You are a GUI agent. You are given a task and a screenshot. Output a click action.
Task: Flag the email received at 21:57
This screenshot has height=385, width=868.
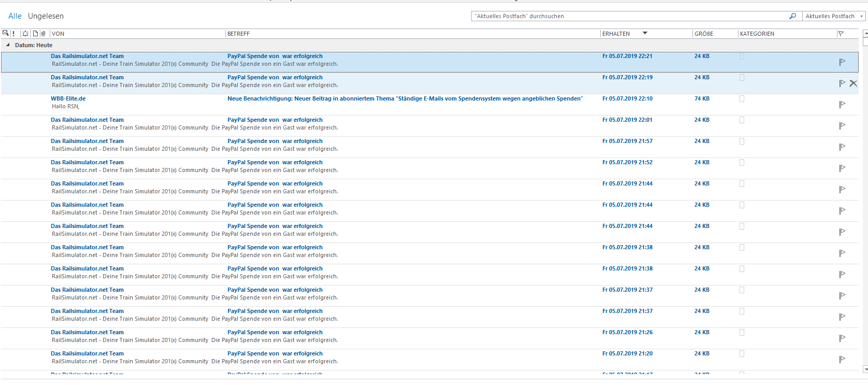(x=842, y=147)
